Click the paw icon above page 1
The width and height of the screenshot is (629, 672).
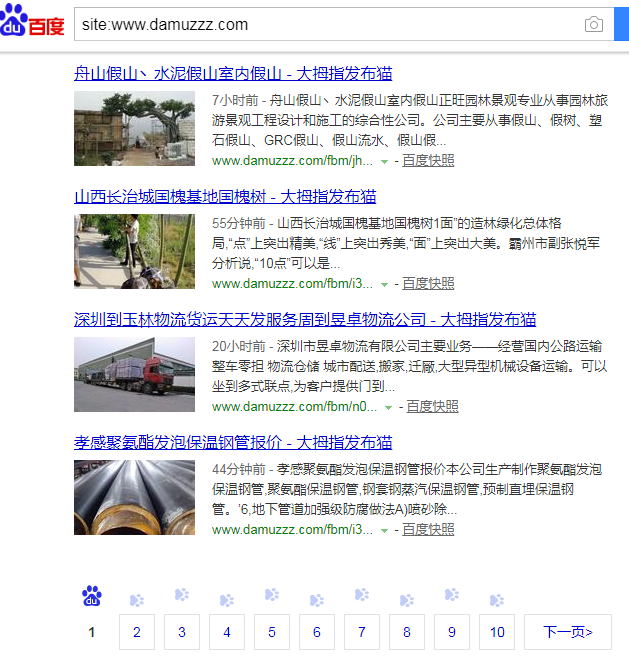pos(92,597)
